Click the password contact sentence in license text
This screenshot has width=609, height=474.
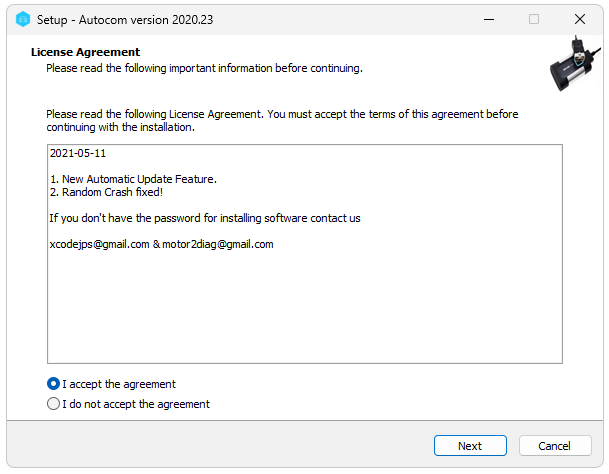[x=205, y=218]
